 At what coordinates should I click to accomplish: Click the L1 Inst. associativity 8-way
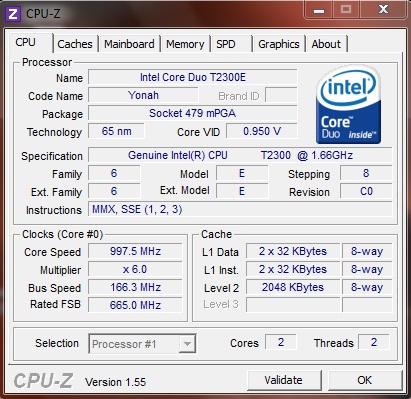pos(367,269)
